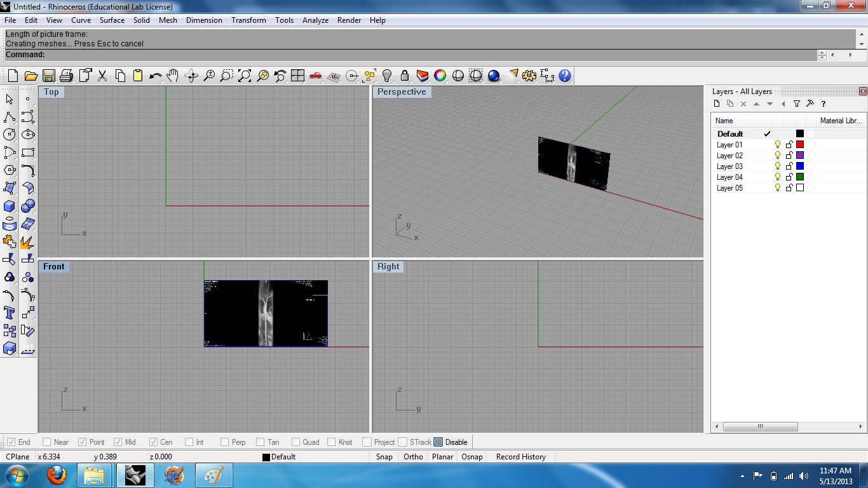Click the command history scroll up arrow
This screenshot has height=488, width=868.
coord(862,34)
